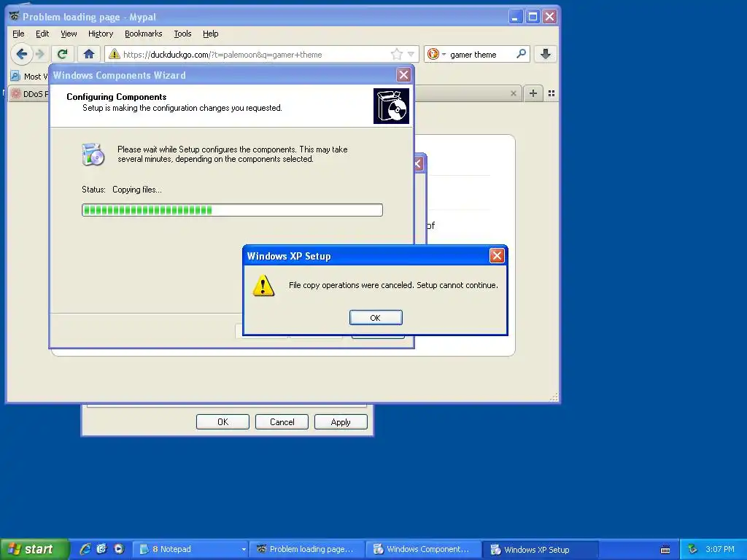Click the box-and-disc wizard header icon

pyautogui.click(x=391, y=106)
